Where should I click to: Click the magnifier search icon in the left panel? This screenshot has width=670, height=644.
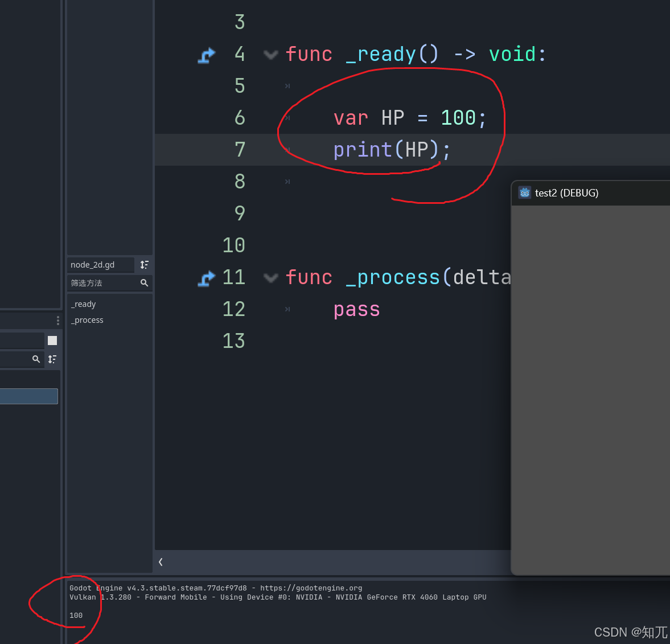[36, 359]
